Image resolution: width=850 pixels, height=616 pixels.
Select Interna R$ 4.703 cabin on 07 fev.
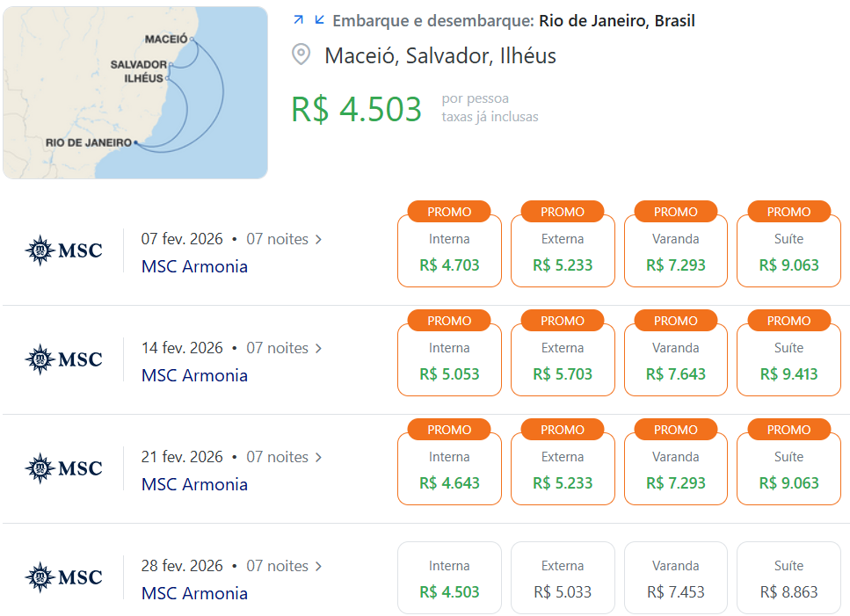(x=449, y=250)
